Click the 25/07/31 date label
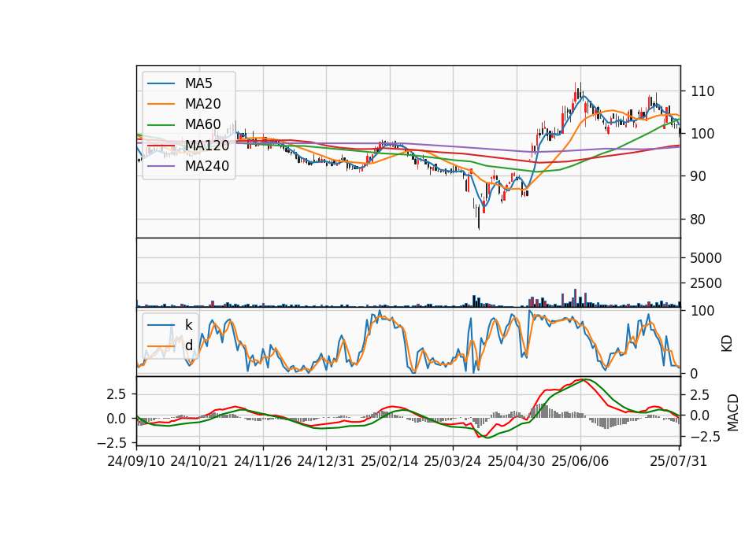This screenshot has height=543, width=756. click(x=678, y=461)
